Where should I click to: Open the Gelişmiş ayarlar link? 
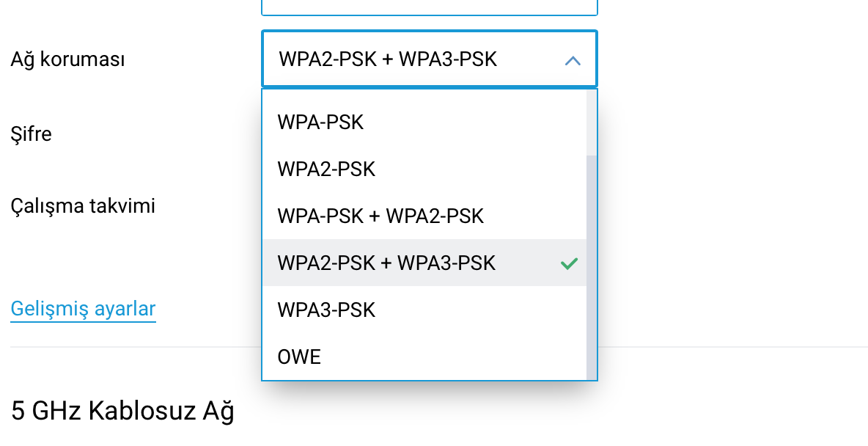point(83,309)
